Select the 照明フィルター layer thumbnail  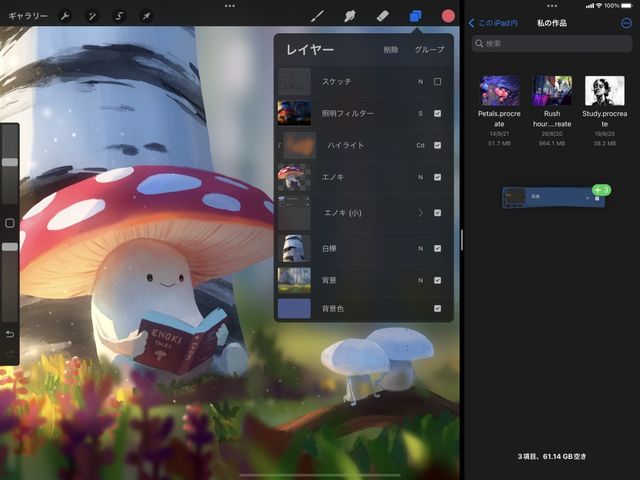click(x=294, y=113)
